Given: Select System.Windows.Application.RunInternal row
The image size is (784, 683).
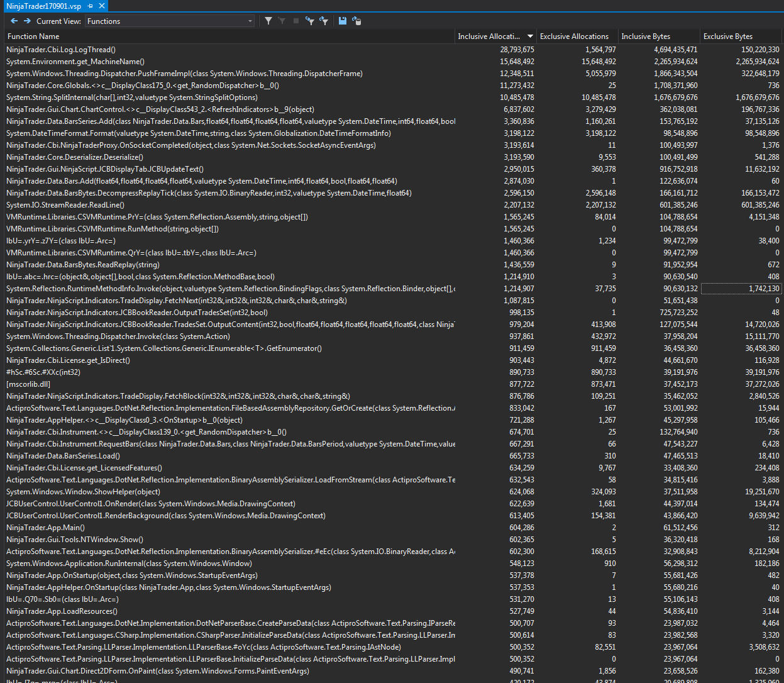Looking at the screenshot, I should [392, 564].
